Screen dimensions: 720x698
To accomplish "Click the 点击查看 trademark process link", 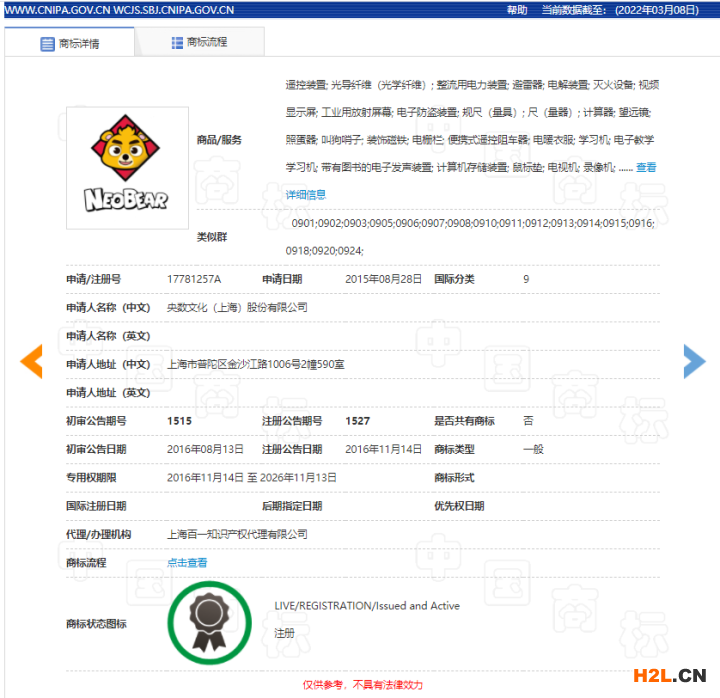I will 187,563.
